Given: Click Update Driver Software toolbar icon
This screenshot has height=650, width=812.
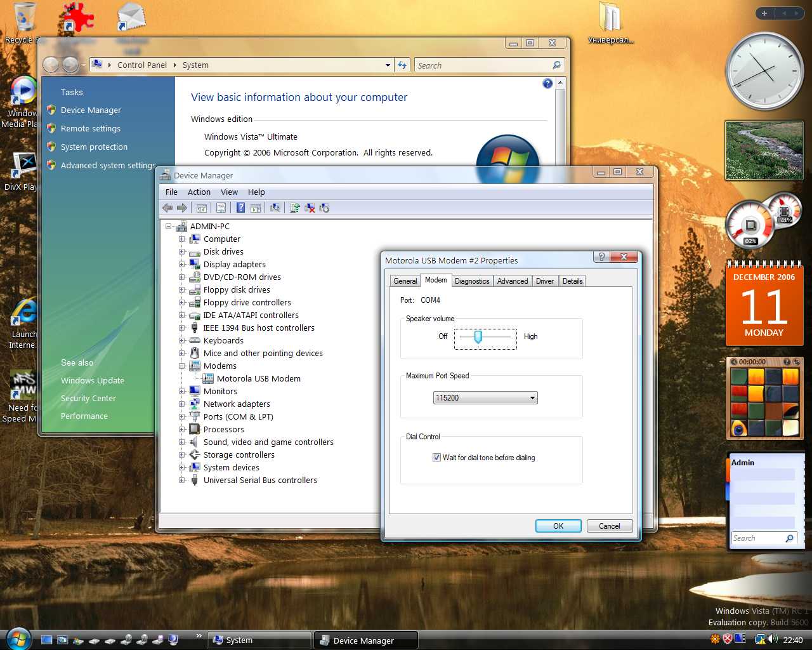Looking at the screenshot, I should pyautogui.click(x=295, y=208).
